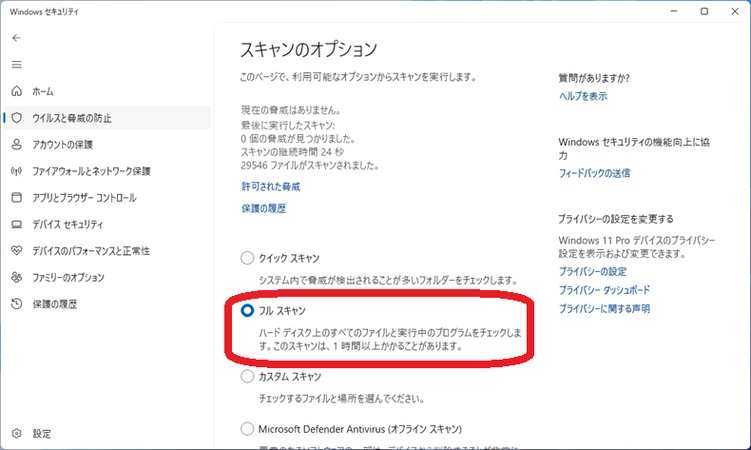Open デバイス セキュリティ in the sidebar
Screen dimensions: 751x450
pyautogui.click(x=107, y=224)
